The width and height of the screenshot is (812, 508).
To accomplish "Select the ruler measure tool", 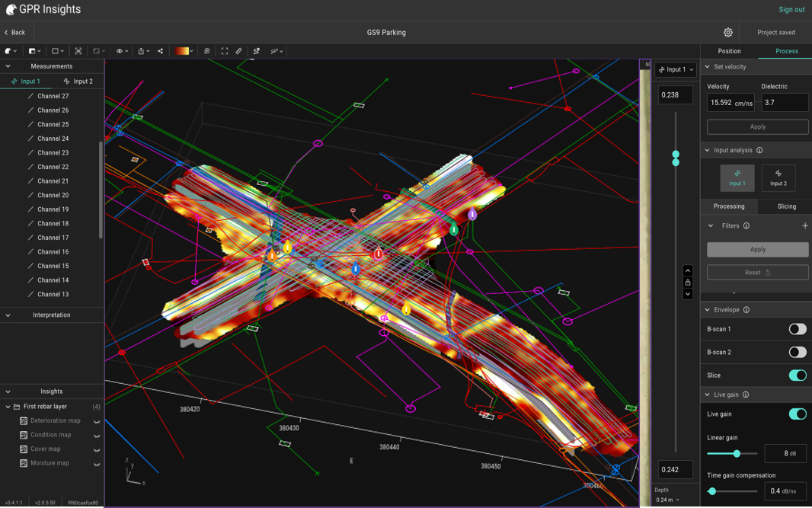I will pyautogui.click(x=239, y=51).
